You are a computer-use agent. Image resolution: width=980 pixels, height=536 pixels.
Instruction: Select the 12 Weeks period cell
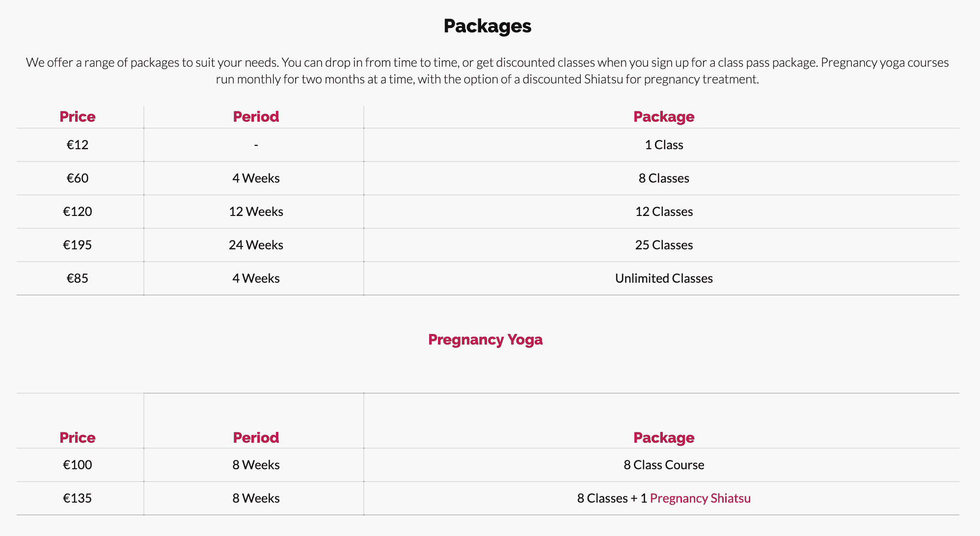256,212
